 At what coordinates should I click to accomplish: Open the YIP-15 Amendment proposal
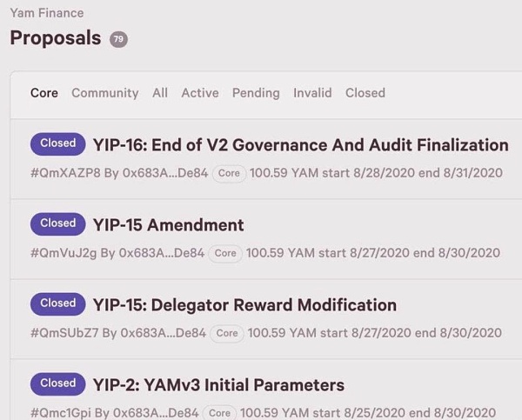(x=168, y=225)
